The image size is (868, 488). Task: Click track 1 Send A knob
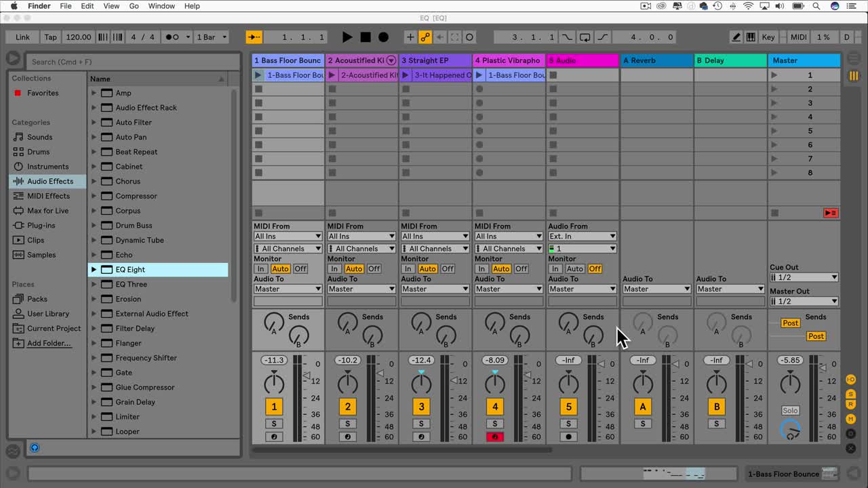coord(274,323)
